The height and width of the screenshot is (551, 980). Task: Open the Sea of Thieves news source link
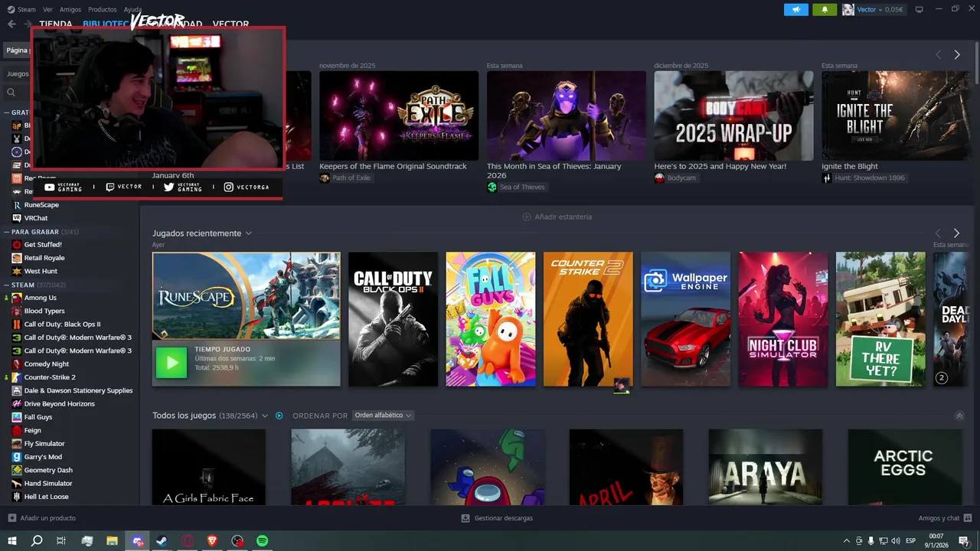tap(522, 187)
